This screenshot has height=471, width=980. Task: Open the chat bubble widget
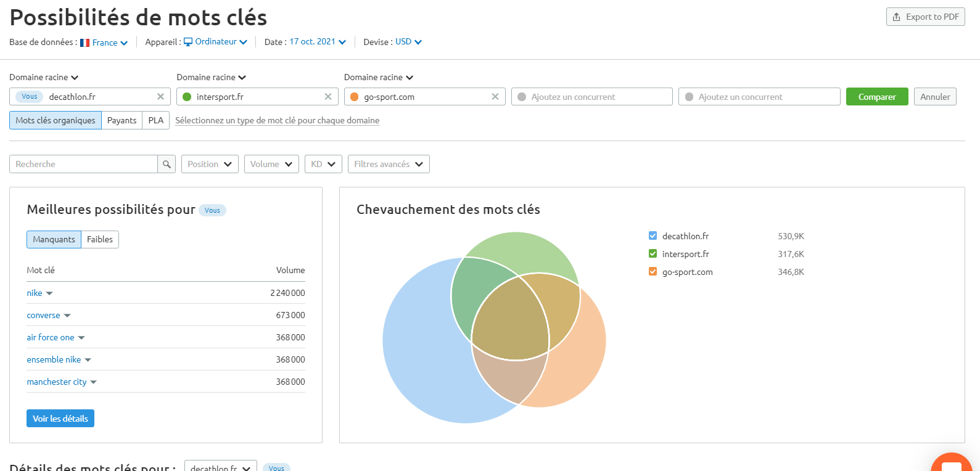[x=952, y=464]
